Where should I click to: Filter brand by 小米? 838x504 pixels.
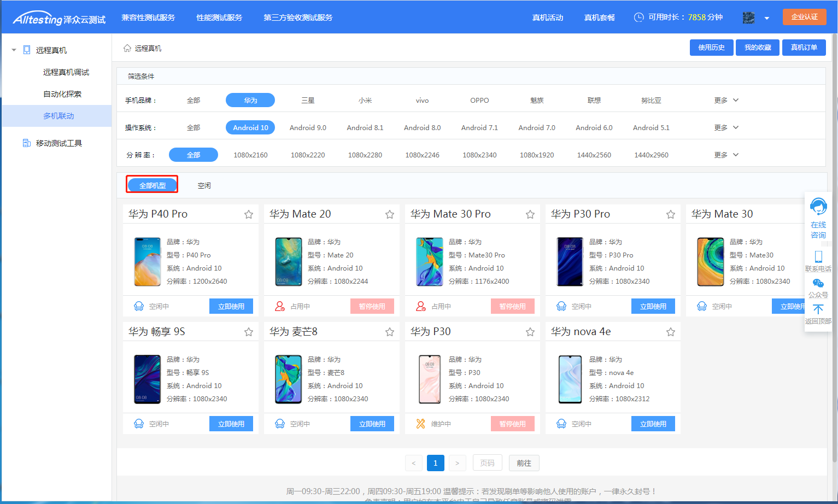[x=365, y=100]
